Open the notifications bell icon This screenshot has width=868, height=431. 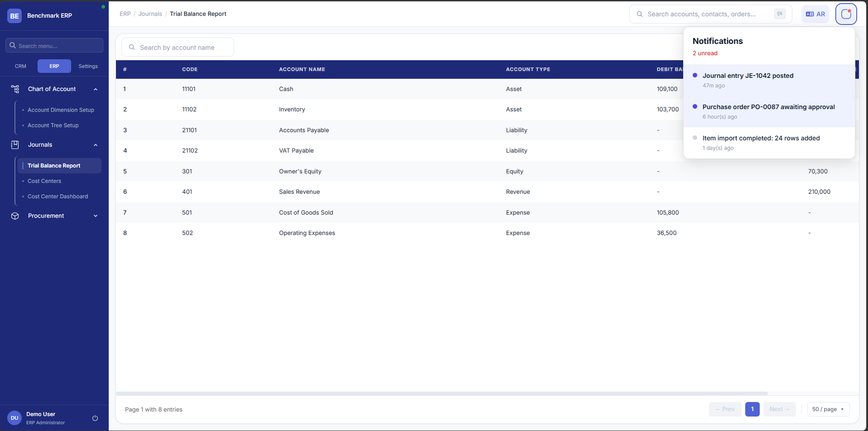(x=846, y=14)
